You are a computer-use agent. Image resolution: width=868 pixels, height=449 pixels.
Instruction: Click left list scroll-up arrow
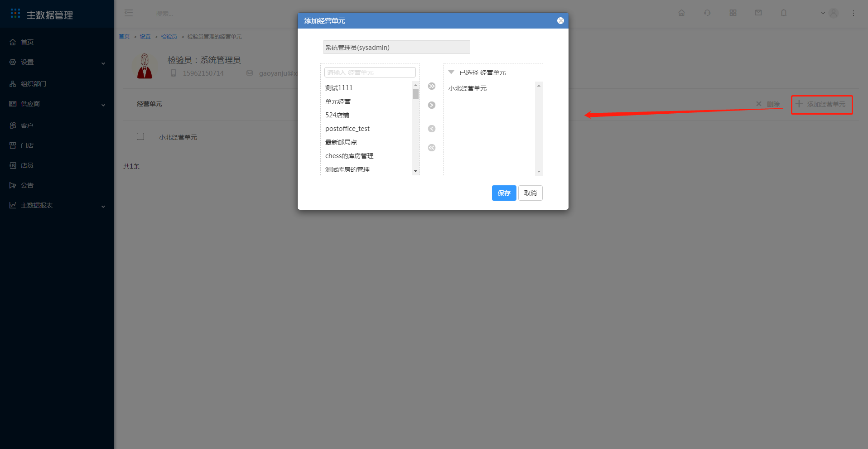[415, 85]
